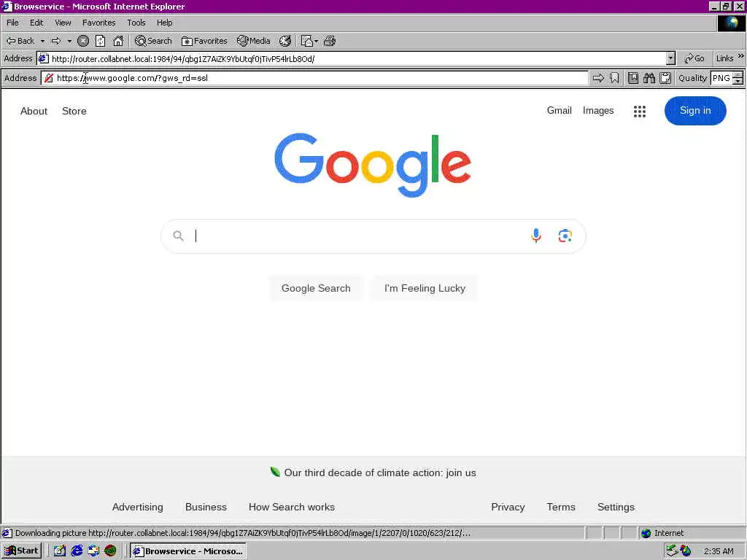The image size is (747, 560).
Task: Click the Show Desktop quick launch icon
Action: point(60,551)
